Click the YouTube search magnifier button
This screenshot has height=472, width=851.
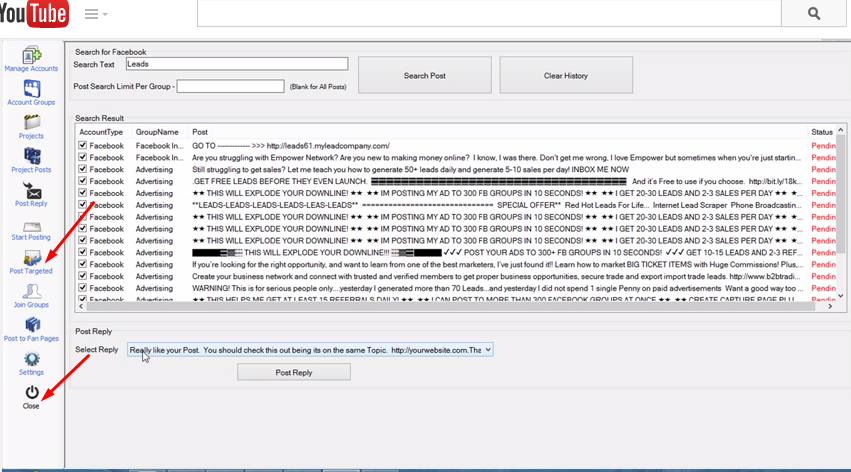[814, 14]
